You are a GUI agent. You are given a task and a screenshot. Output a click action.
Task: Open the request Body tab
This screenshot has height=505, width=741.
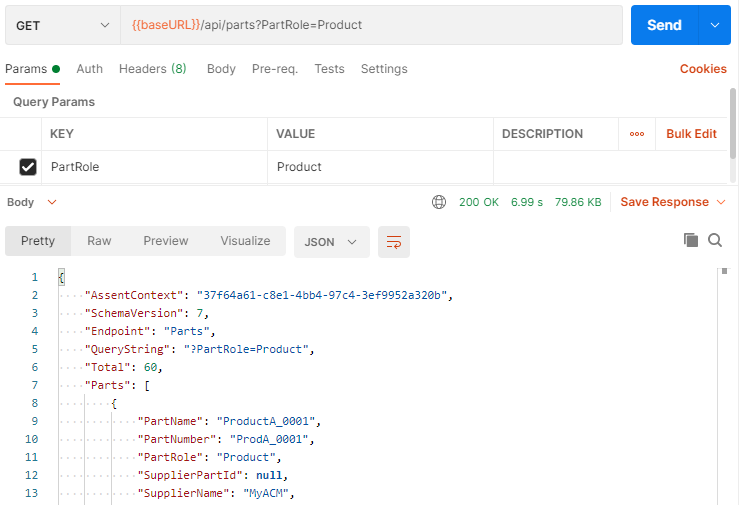[221, 69]
